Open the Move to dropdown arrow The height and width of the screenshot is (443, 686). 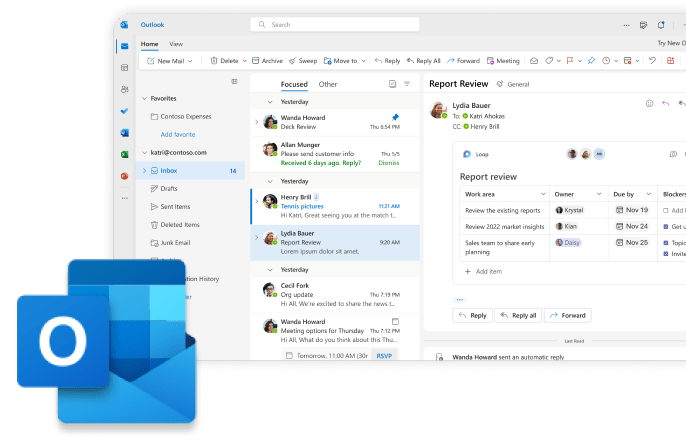364,61
